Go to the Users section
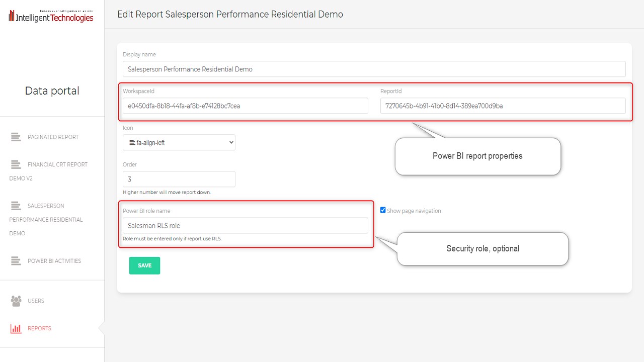Viewport: 644px width, 362px height. (36, 301)
